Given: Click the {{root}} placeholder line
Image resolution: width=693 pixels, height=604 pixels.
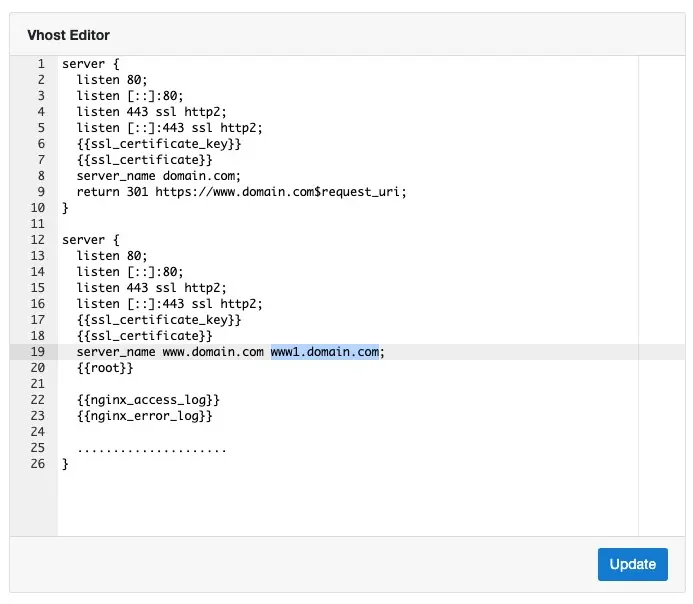Looking at the screenshot, I should (x=105, y=368).
